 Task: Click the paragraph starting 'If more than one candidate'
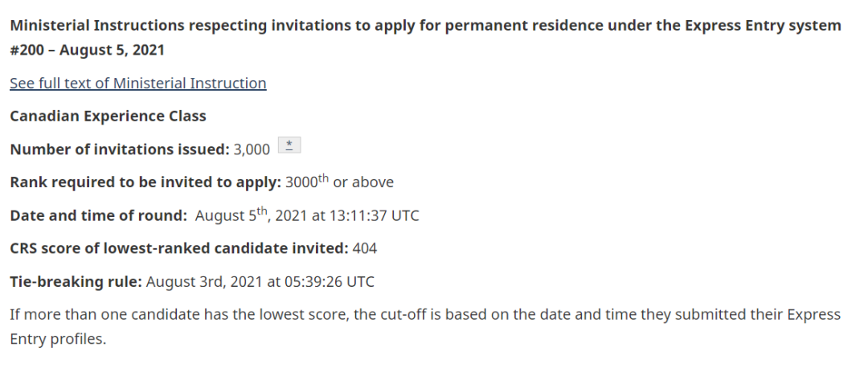pyautogui.click(x=402, y=314)
